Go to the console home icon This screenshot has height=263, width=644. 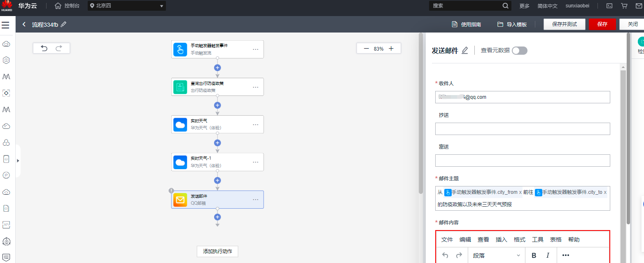click(x=58, y=6)
